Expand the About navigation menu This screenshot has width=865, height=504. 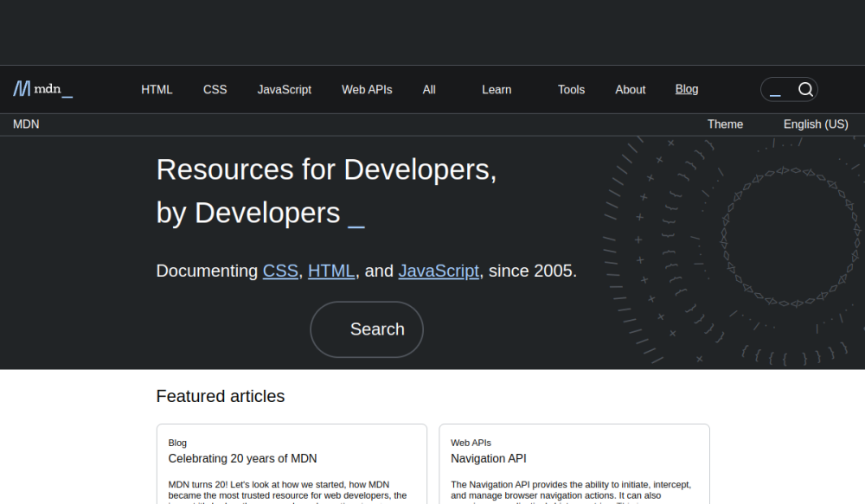pos(630,89)
